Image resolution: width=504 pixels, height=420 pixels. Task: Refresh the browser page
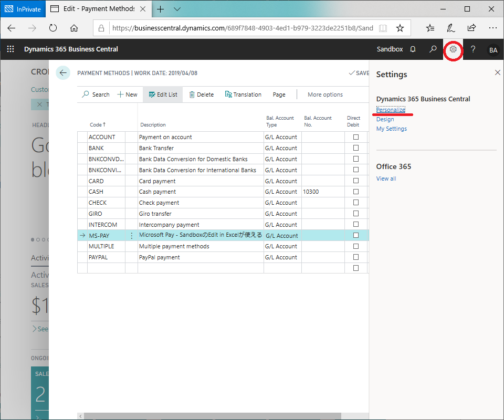53,28
